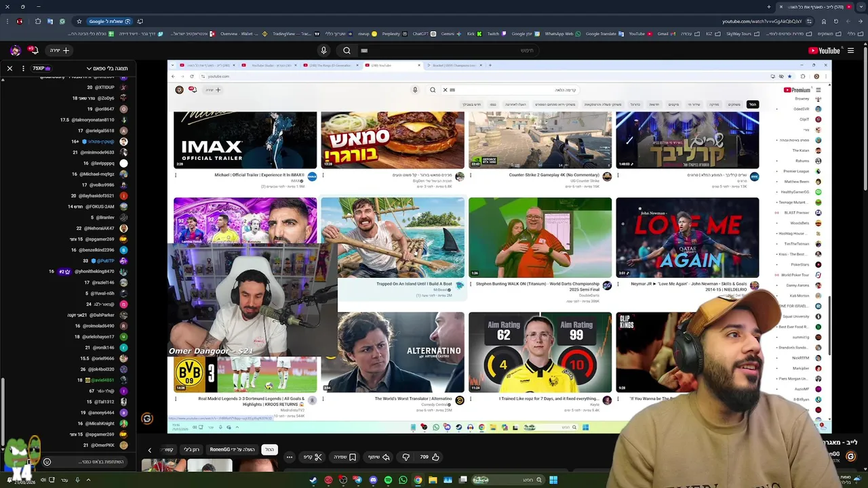
Task: Click the Premium YouTube logo in inner window
Action: tap(797, 89)
